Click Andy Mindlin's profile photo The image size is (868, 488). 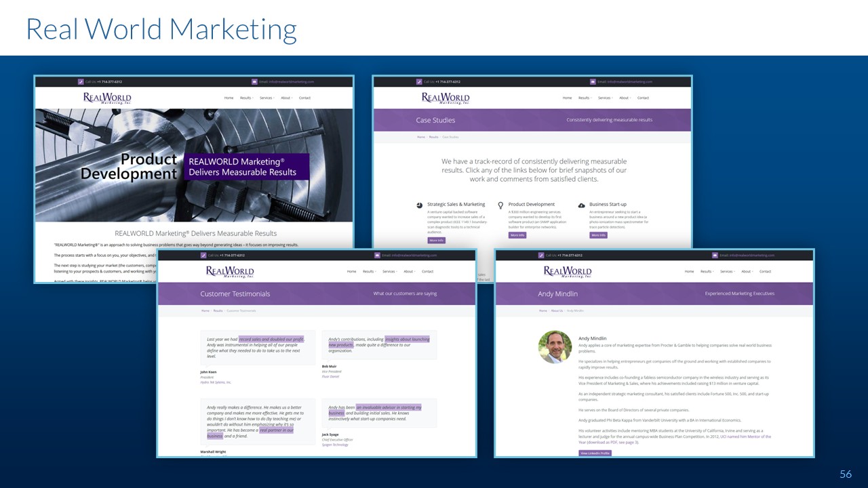[x=555, y=347]
